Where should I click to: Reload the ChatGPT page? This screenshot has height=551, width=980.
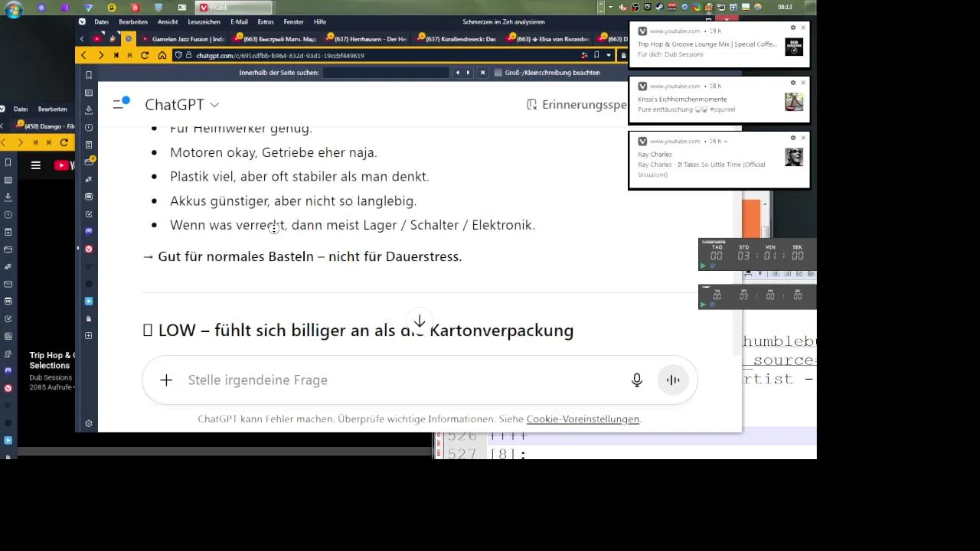point(146,55)
